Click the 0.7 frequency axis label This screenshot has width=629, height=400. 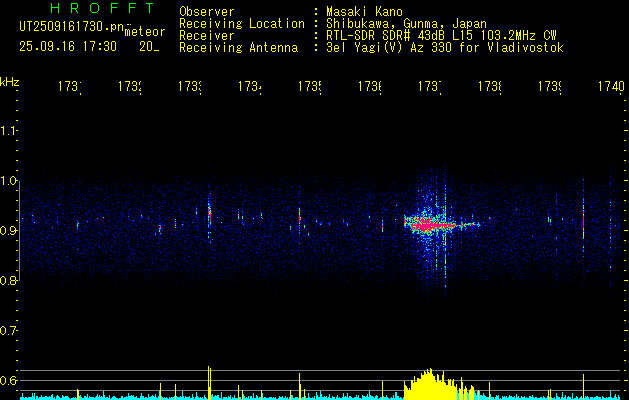click(8, 331)
